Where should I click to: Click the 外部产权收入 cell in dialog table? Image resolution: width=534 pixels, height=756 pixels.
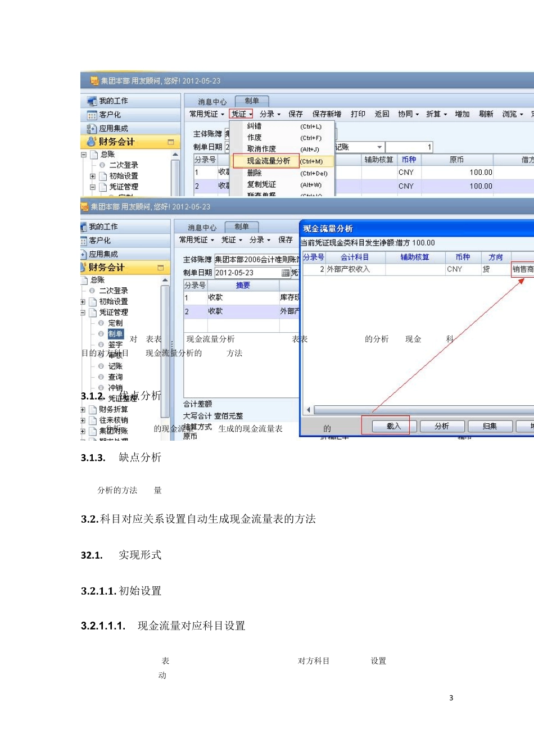click(355, 269)
